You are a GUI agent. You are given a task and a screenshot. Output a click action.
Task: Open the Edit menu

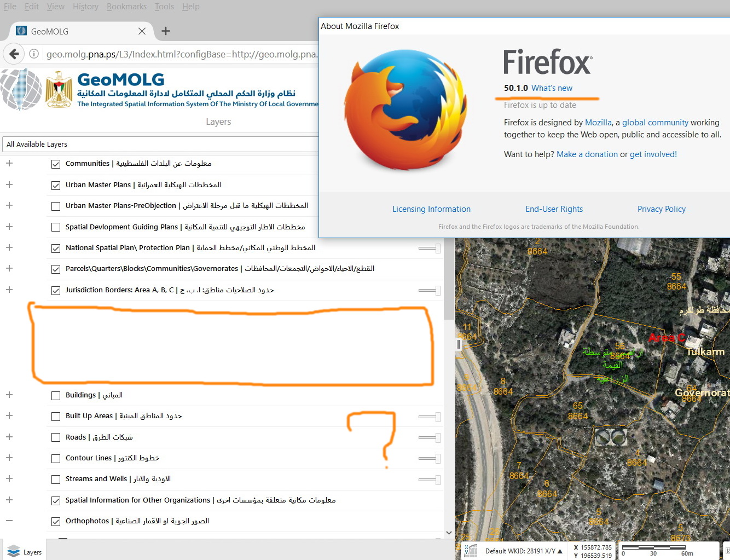pyautogui.click(x=32, y=7)
